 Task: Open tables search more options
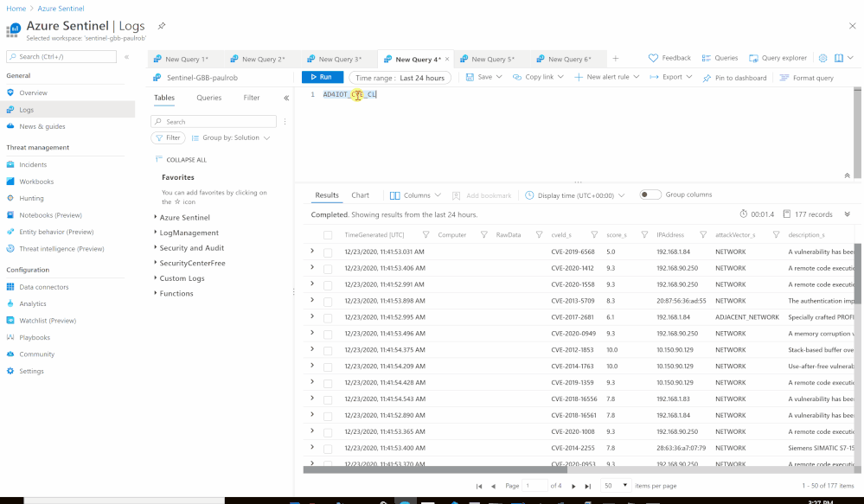(285, 122)
